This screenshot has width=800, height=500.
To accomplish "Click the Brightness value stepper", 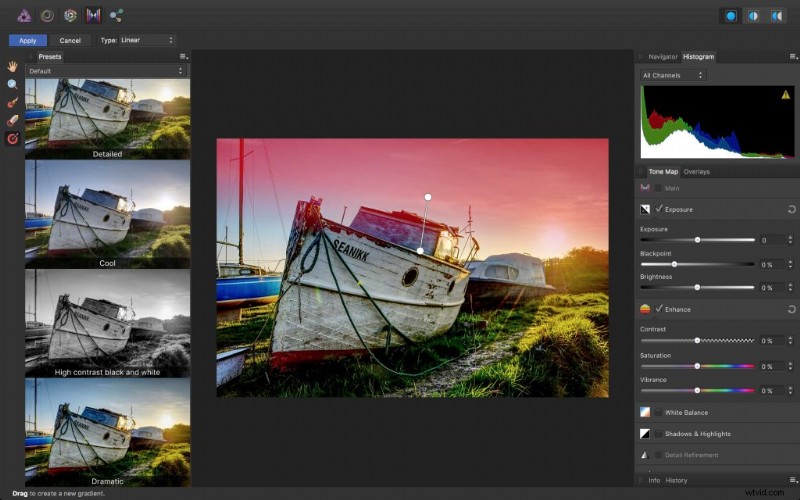I will pyautogui.click(x=790, y=288).
